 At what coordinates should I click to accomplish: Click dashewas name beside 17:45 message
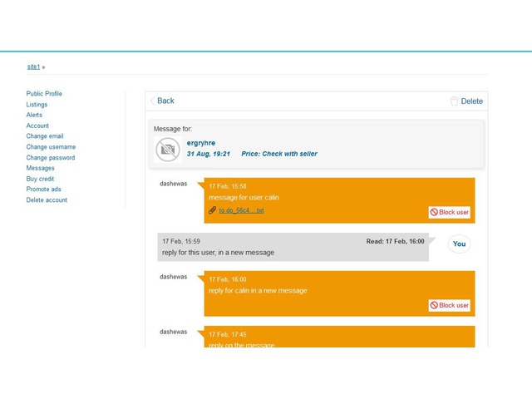pyautogui.click(x=174, y=332)
